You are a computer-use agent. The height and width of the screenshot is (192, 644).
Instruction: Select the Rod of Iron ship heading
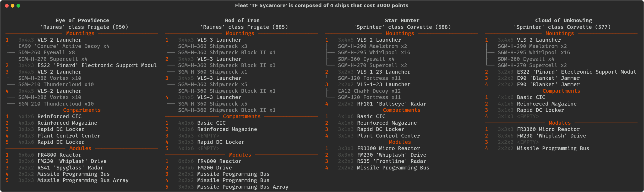point(242,20)
